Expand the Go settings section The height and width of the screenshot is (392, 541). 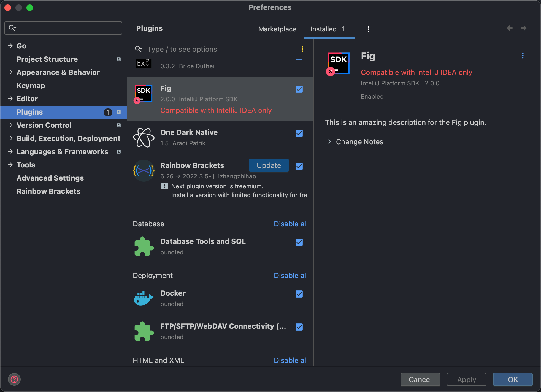point(10,46)
